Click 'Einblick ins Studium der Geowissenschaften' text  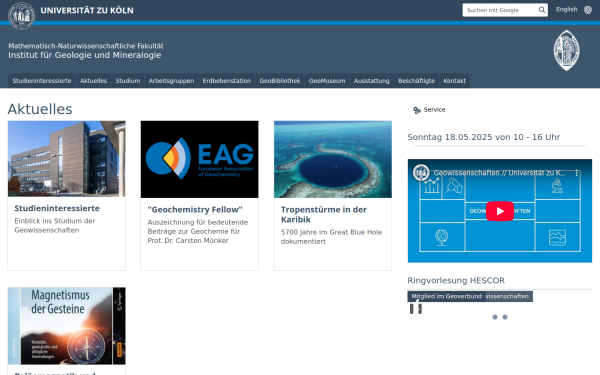coord(55,225)
